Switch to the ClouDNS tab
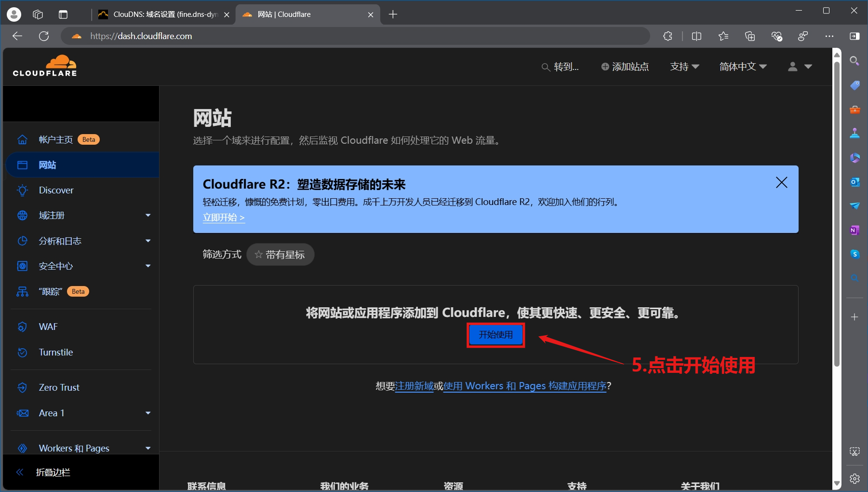Image resolution: width=868 pixels, height=492 pixels. tap(164, 14)
